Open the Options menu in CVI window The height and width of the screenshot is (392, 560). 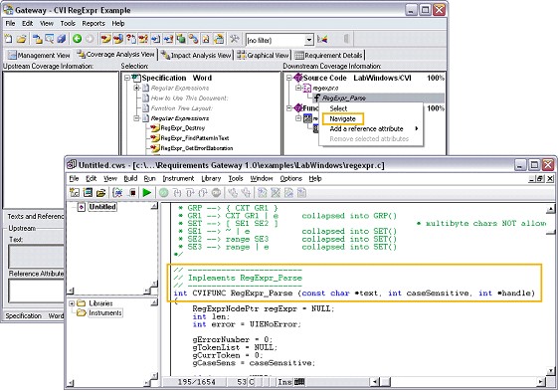click(x=290, y=178)
